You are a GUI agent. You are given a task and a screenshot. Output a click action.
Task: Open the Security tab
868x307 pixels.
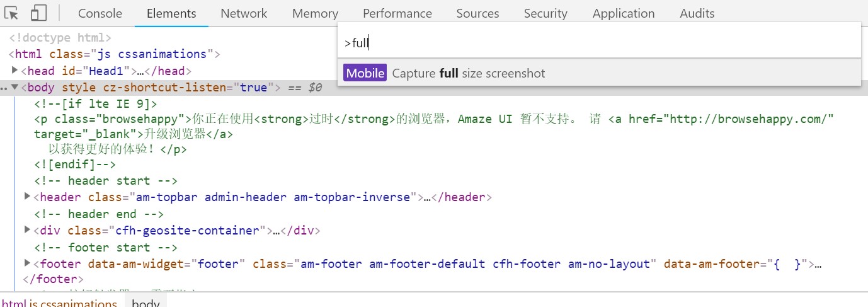coord(545,13)
